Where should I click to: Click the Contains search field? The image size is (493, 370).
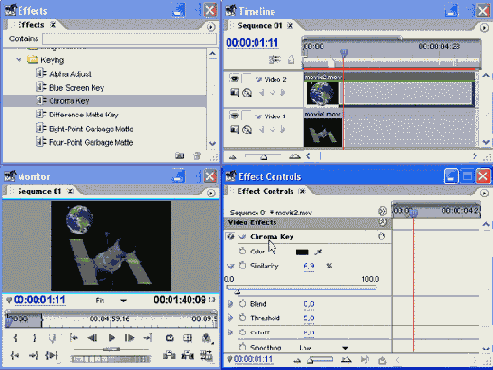tap(129, 39)
